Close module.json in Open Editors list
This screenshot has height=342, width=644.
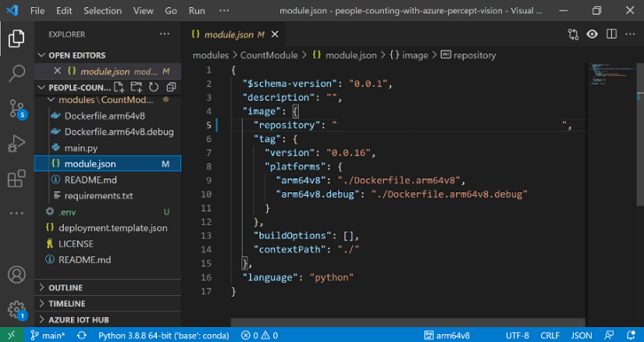[x=58, y=71]
